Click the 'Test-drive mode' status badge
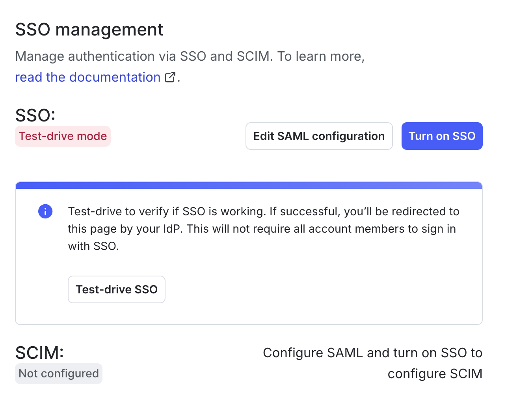 (x=63, y=136)
